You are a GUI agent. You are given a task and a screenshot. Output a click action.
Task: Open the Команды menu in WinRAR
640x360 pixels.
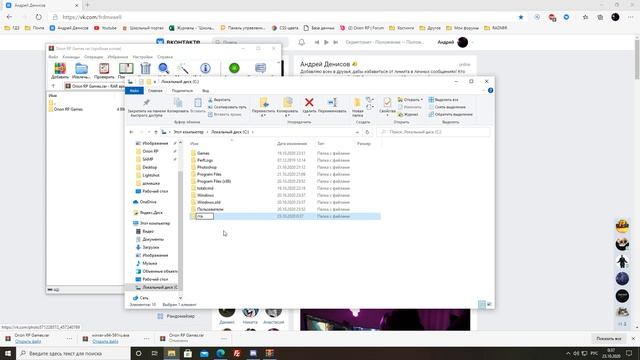tap(71, 57)
